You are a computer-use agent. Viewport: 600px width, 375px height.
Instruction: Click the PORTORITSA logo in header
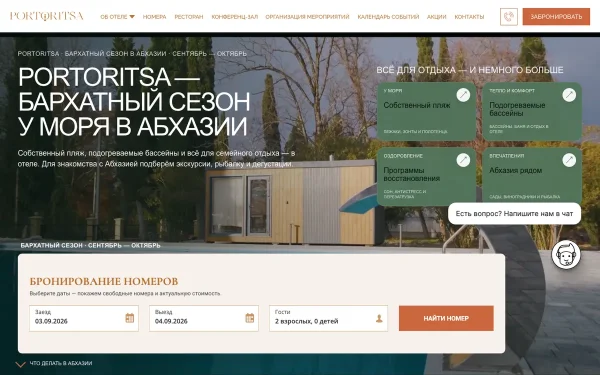click(46, 16)
